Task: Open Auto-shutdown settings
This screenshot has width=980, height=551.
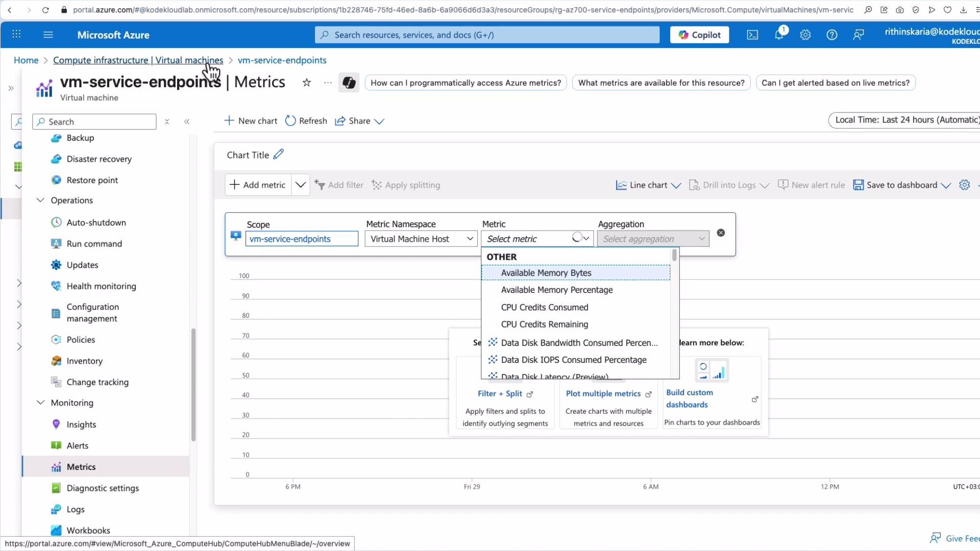Action: tap(96, 222)
